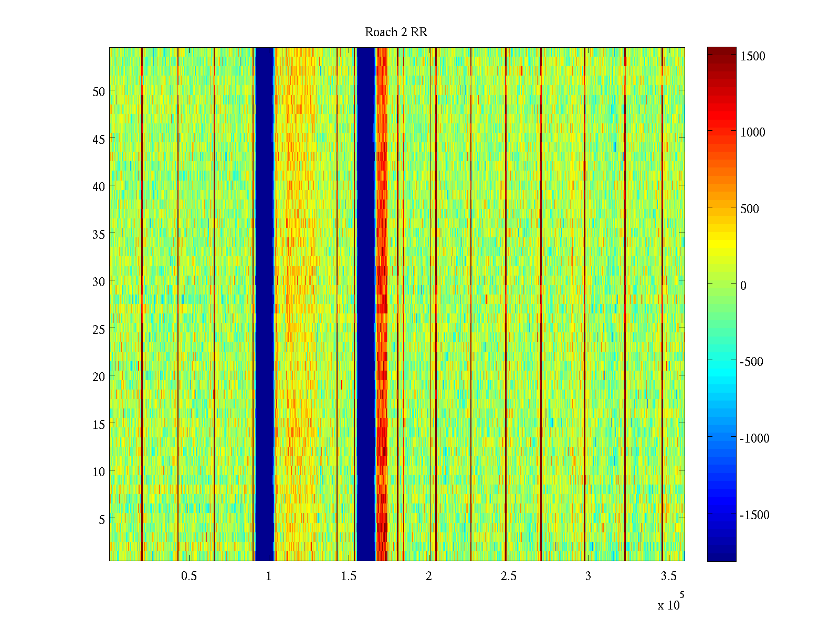
Task: Click the x-axis tick label 2
Action: pyautogui.click(x=429, y=576)
